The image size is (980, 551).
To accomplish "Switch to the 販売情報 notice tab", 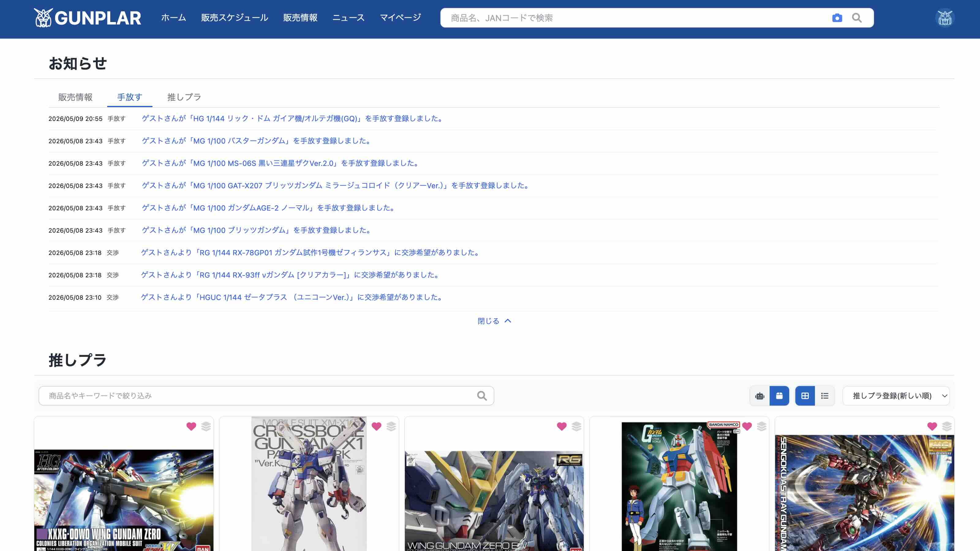I will [x=75, y=97].
